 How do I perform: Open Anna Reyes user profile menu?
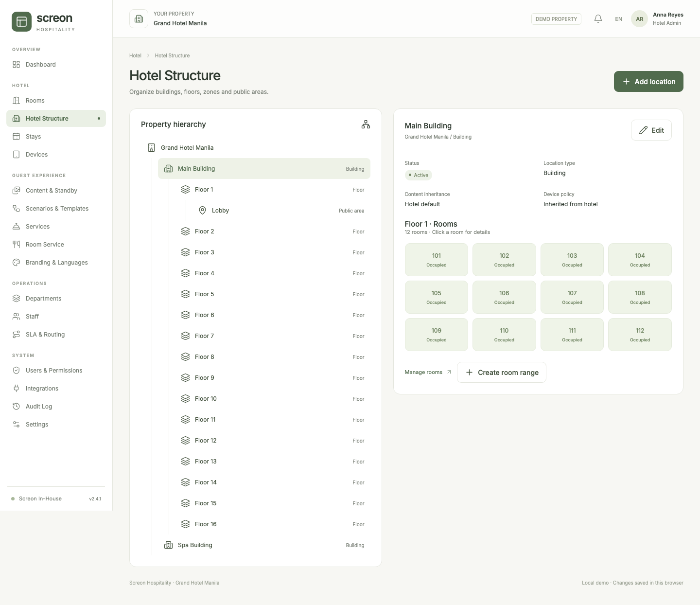pos(657,19)
